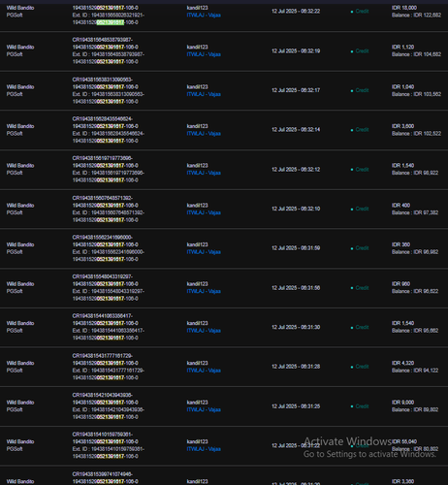Select timestamp 12 Jul 2025 - 06:32:12

296,170
